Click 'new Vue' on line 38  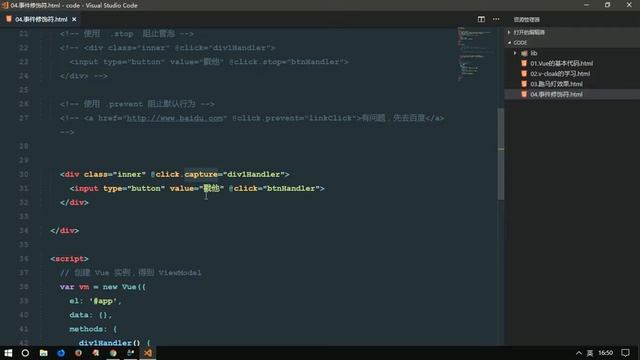click(120, 287)
